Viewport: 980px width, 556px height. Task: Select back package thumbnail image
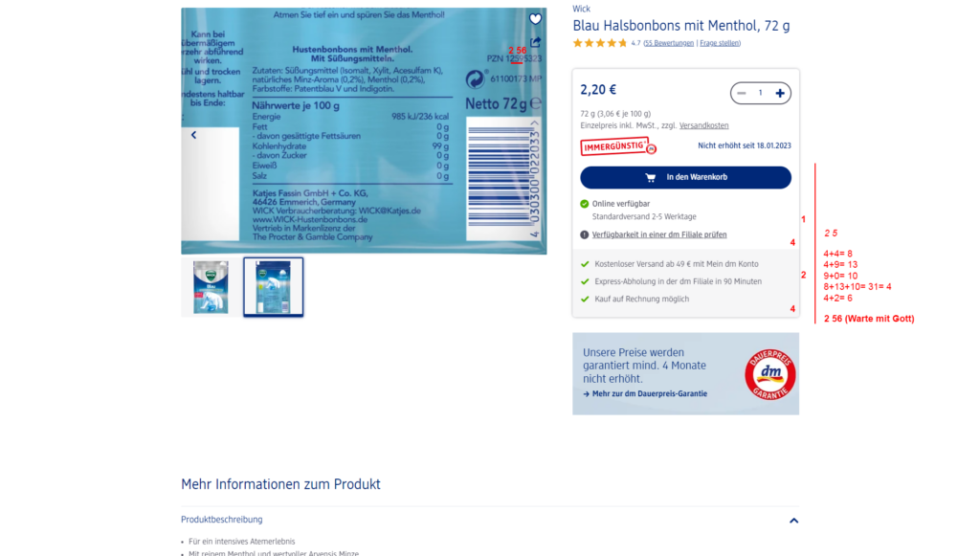click(x=273, y=287)
